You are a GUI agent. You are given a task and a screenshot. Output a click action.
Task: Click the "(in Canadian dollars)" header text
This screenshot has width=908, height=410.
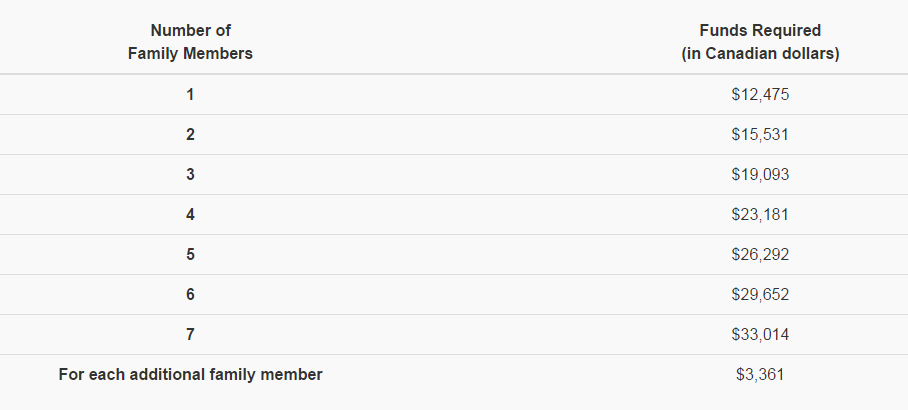click(x=760, y=54)
